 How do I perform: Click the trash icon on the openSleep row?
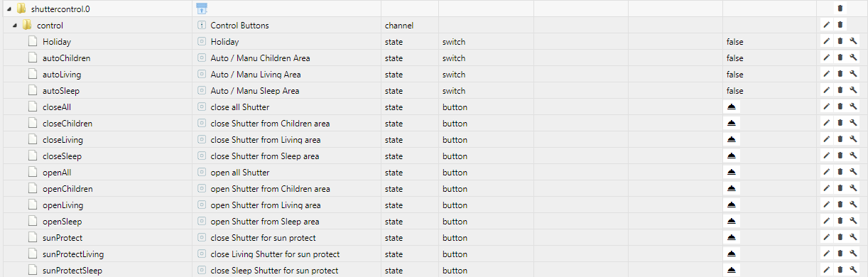click(840, 222)
